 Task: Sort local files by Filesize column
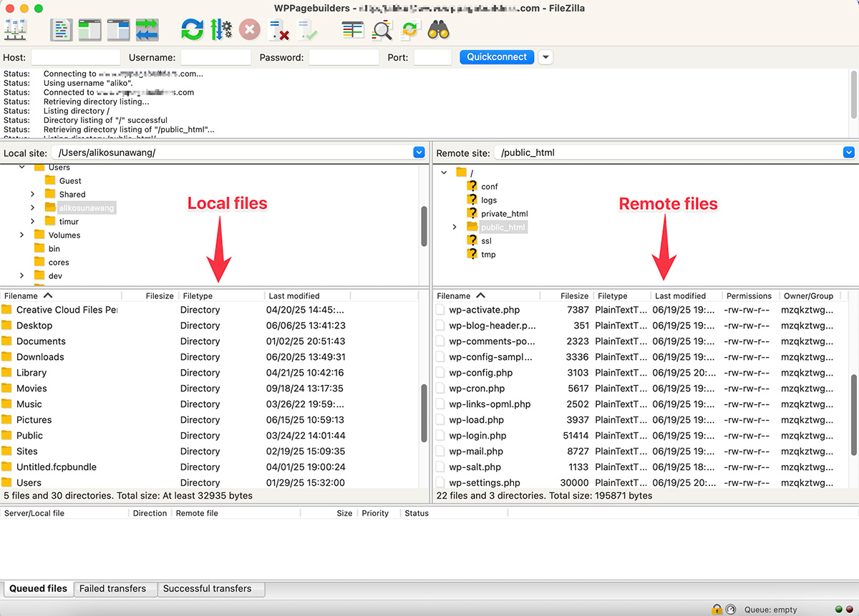coord(160,295)
